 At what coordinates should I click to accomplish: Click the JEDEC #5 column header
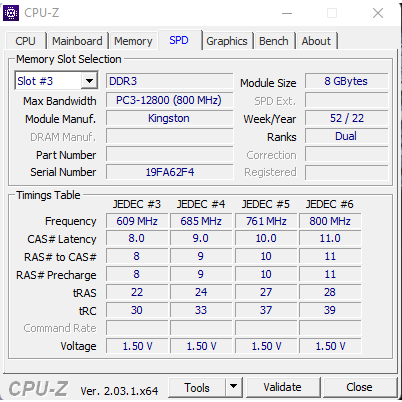266,204
